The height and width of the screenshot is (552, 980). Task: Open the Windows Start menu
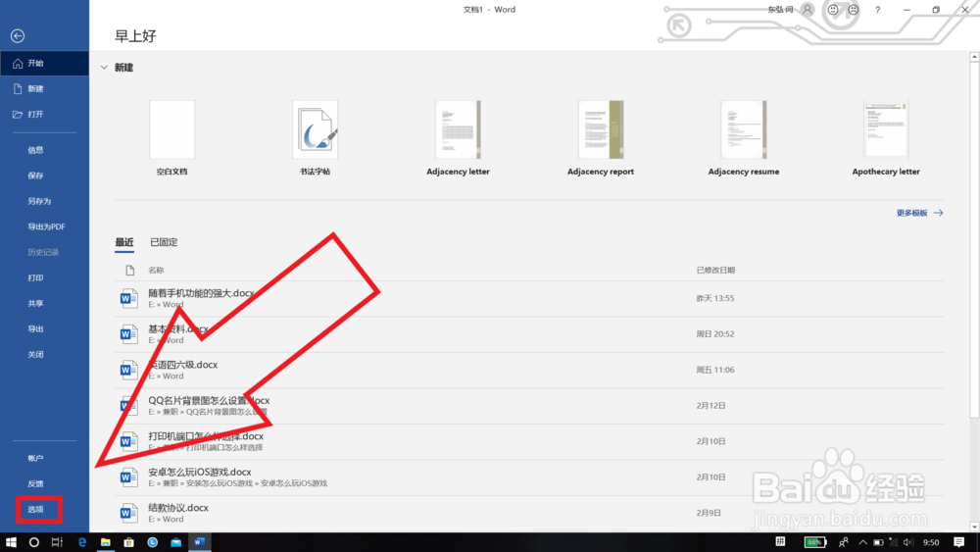[11, 542]
